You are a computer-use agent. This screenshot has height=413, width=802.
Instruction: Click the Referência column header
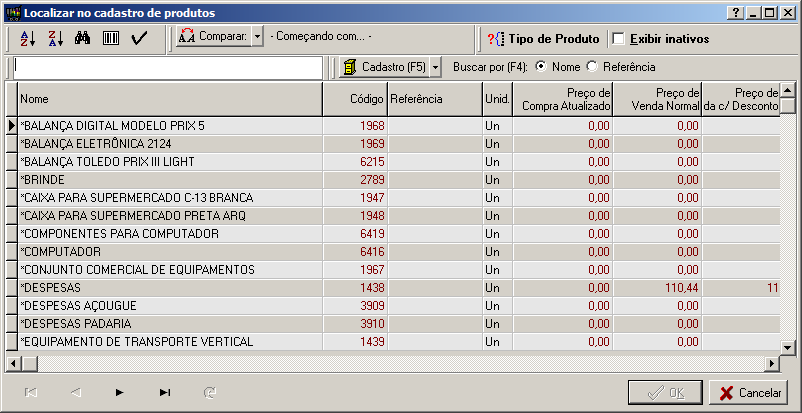pos(435,99)
